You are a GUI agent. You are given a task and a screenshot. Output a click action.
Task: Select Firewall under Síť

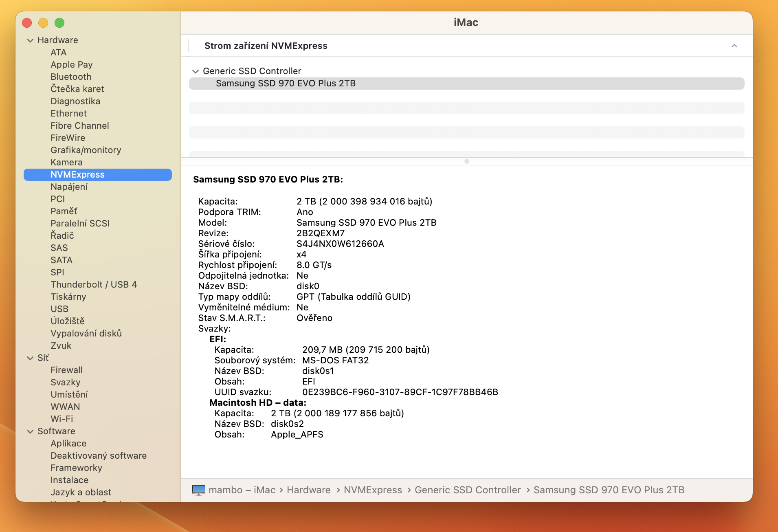tap(66, 370)
